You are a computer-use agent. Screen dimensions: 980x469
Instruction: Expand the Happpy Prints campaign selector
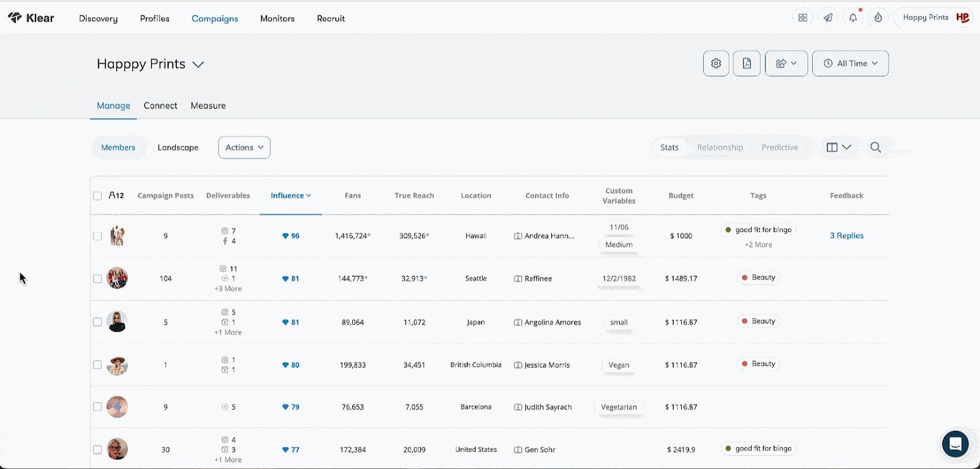click(198, 64)
